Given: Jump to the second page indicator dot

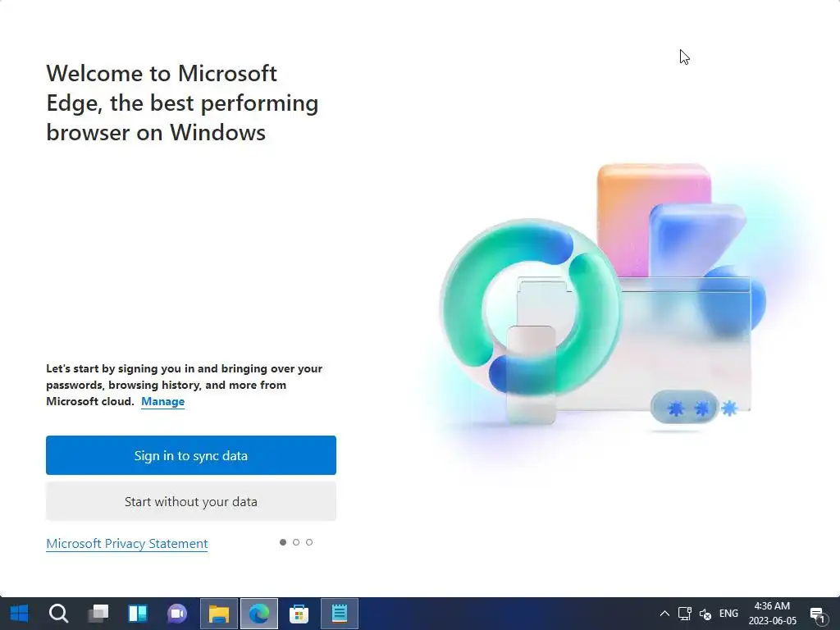Looking at the screenshot, I should coord(296,542).
